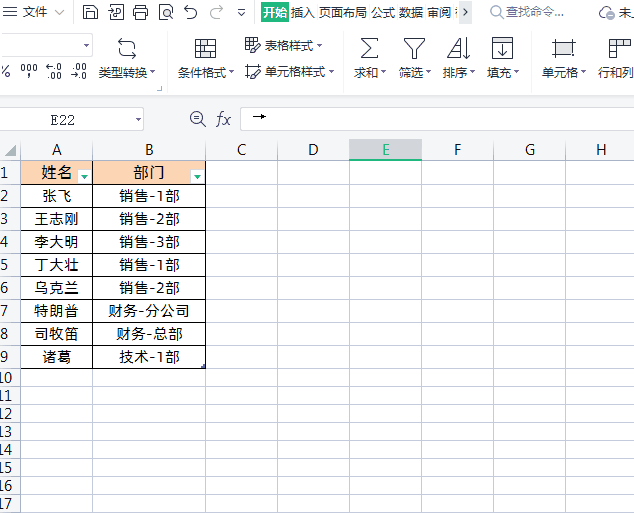Select cell containing 财务-总部
Viewport: 634px width, 513px height.
pos(149,334)
